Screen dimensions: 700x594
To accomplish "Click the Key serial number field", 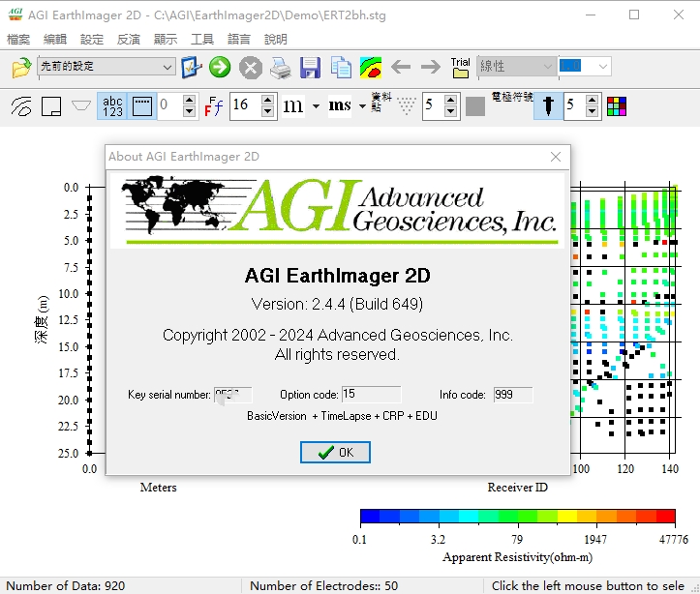I will (x=233, y=395).
